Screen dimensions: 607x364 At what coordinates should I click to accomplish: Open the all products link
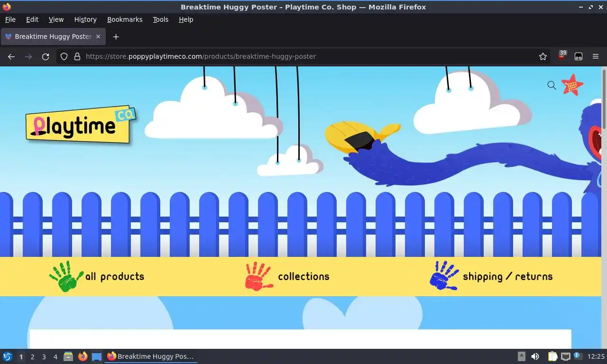pos(115,276)
